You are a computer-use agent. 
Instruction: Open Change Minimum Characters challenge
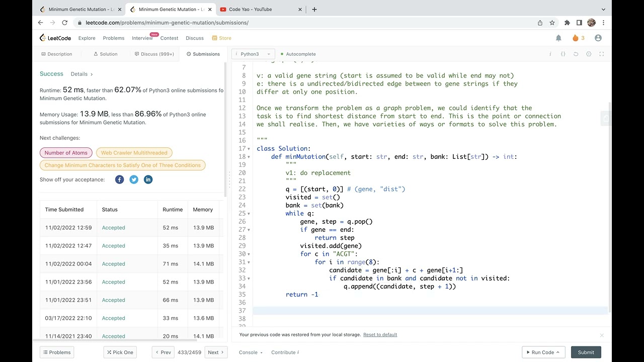(123, 165)
